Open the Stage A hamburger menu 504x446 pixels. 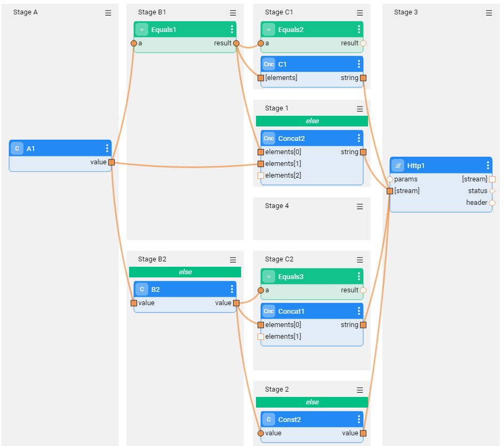pos(108,13)
